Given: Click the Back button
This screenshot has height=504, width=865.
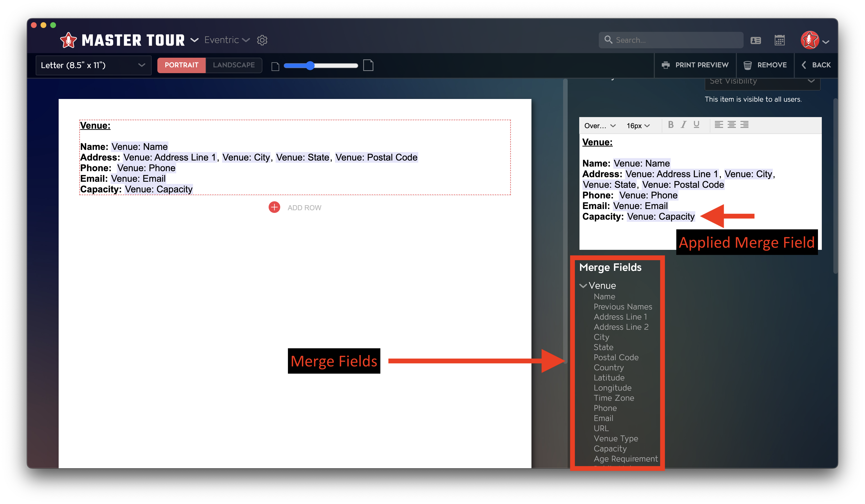Looking at the screenshot, I should [816, 65].
